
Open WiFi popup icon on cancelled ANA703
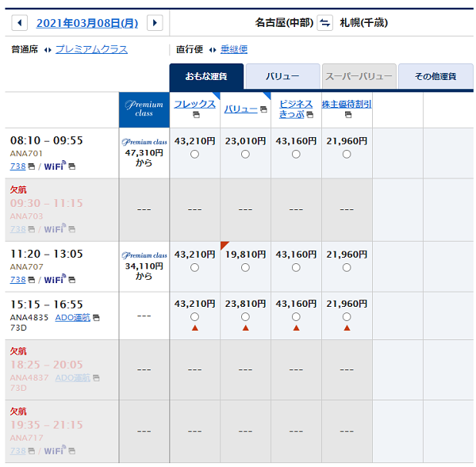(71, 229)
